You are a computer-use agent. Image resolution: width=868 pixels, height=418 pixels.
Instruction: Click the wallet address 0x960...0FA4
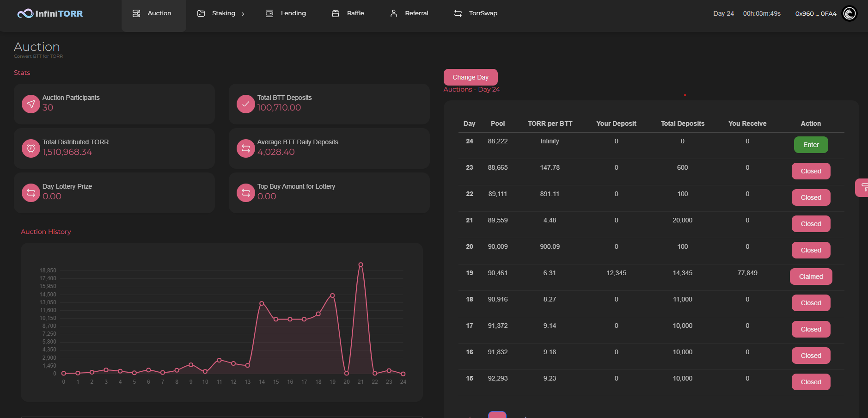(815, 13)
